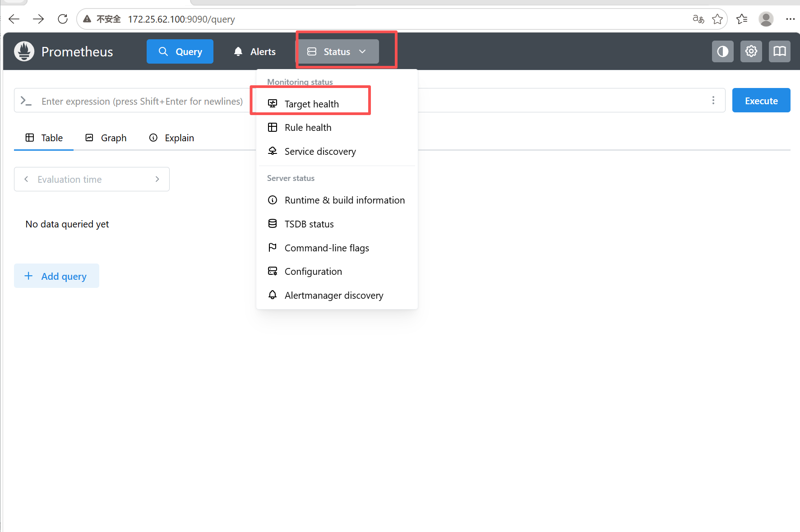The image size is (800, 532).
Task: Open Runtime & build information
Action: click(337, 200)
